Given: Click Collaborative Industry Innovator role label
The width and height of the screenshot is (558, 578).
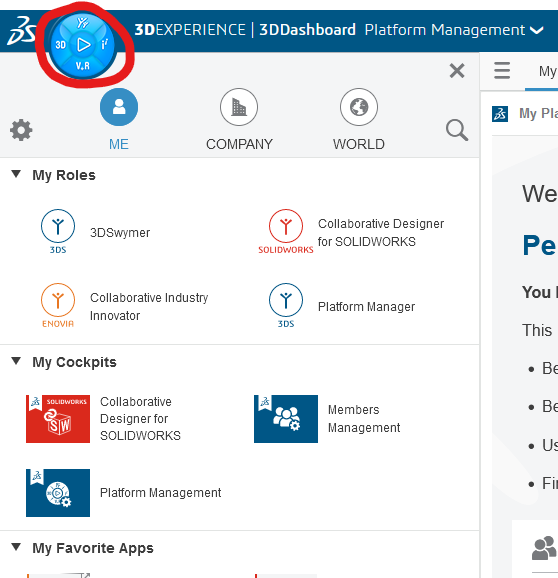Looking at the screenshot, I should click(149, 307).
